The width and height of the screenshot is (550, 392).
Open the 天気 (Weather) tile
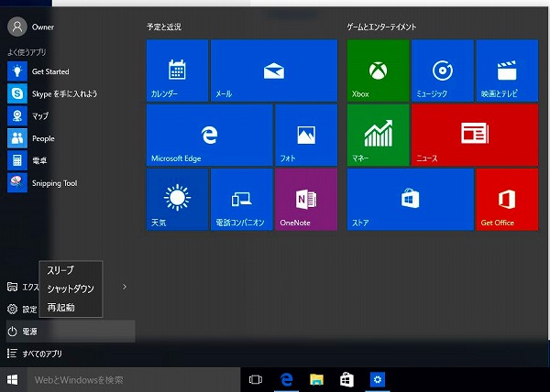point(177,200)
